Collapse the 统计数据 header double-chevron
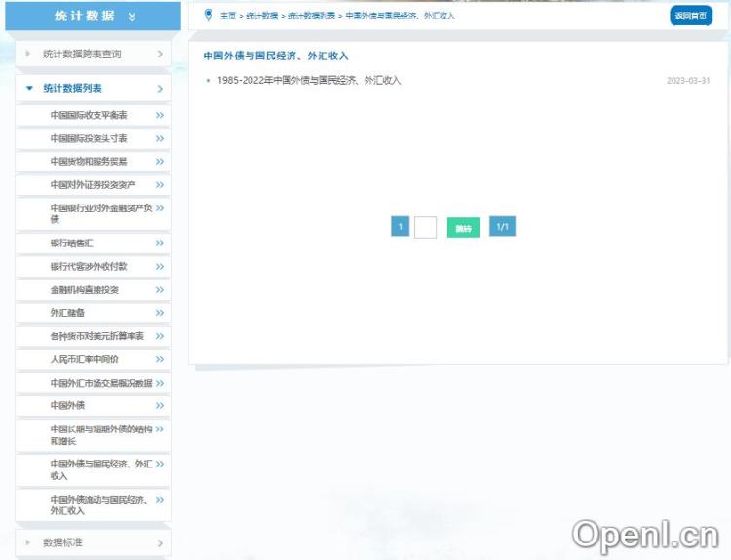The image size is (731, 560). click(x=132, y=17)
